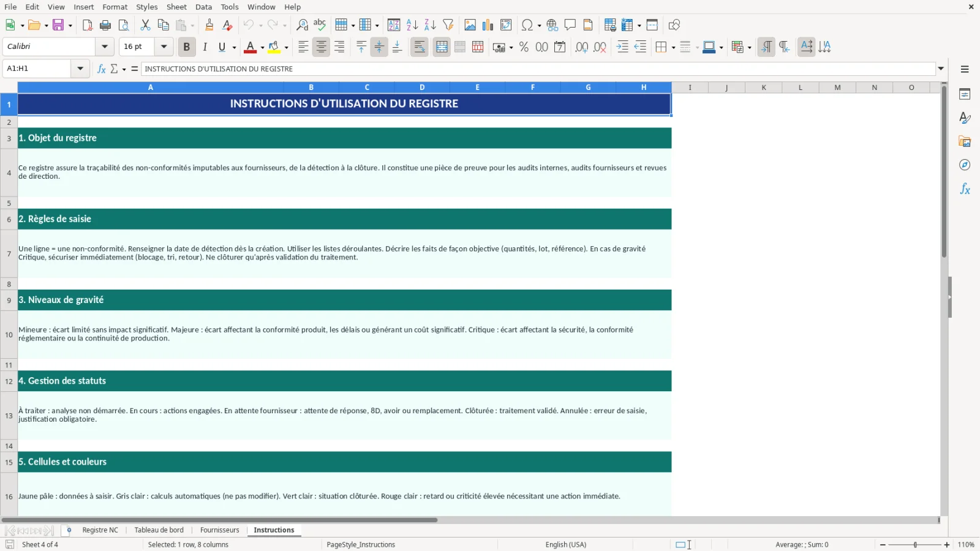Open Print Preview toggle

pyautogui.click(x=124, y=25)
